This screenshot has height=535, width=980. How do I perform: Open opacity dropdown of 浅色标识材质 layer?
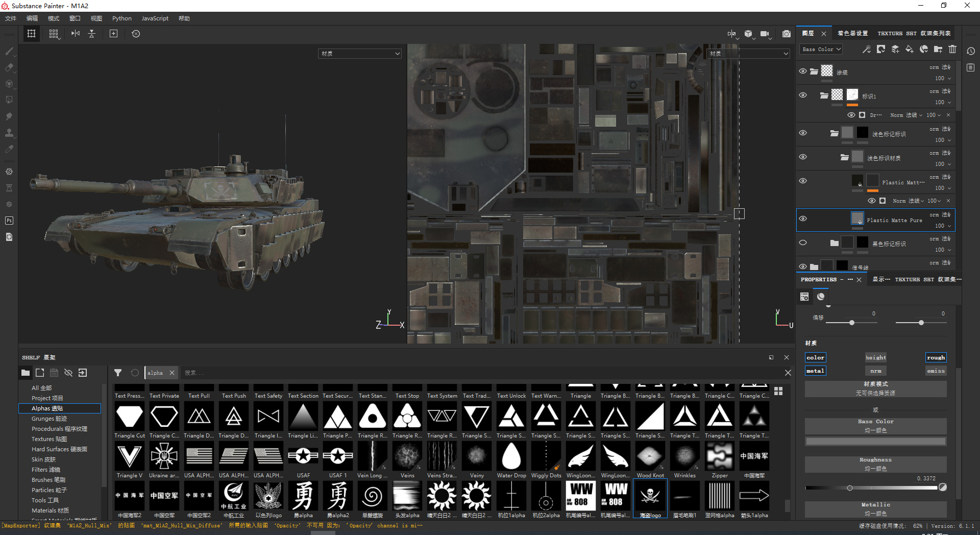(943, 164)
